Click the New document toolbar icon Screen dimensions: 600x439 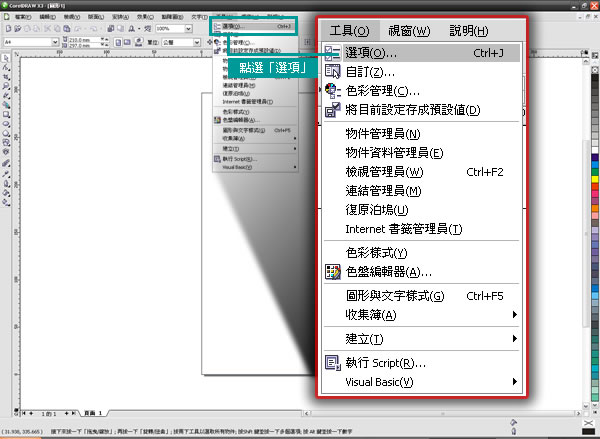(8, 29)
